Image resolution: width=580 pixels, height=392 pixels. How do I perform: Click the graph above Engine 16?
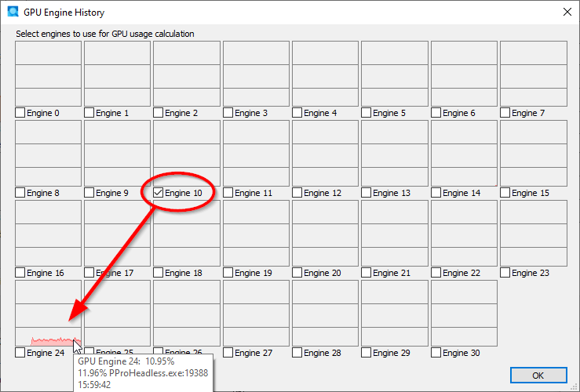pos(48,233)
